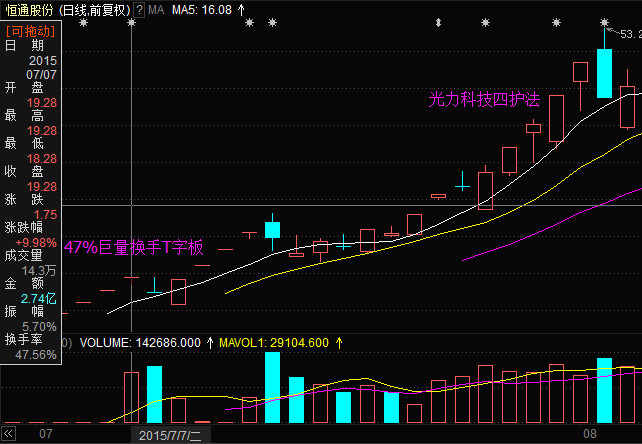Click the double-left arrow scroll button
The height and width of the screenshot is (444, 642).
8,434
